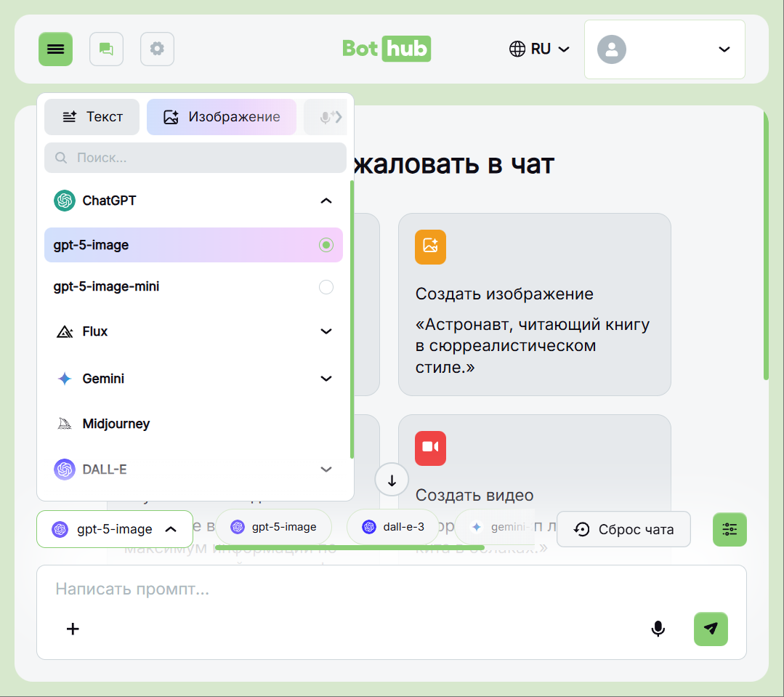Expand the Gemini model group
This screenshot has height=697, width=784.
(326, 379)
